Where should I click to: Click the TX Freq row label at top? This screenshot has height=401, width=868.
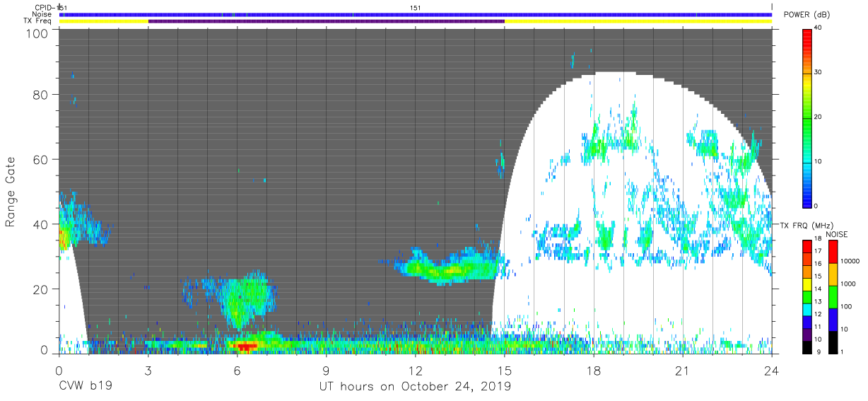pyautogui.click(x=38, y=21)
